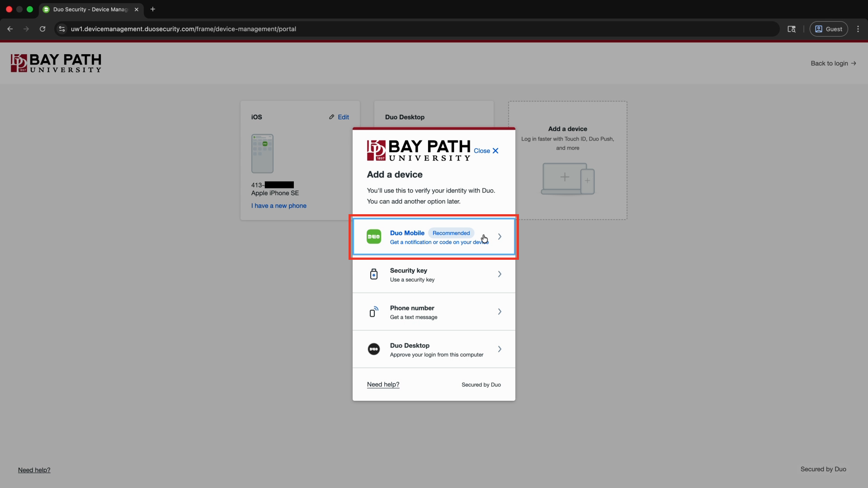Click Secured by Duo text in page footer
This screenshot has height=488, width=868.
point(823,469)
